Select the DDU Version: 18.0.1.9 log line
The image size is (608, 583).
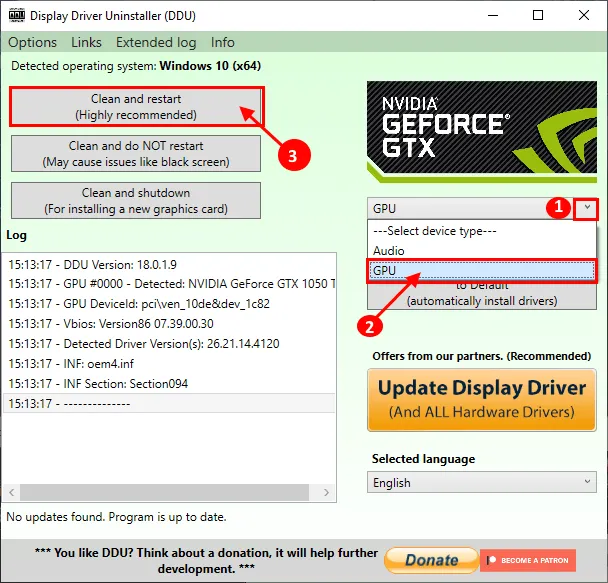(169, 265)
